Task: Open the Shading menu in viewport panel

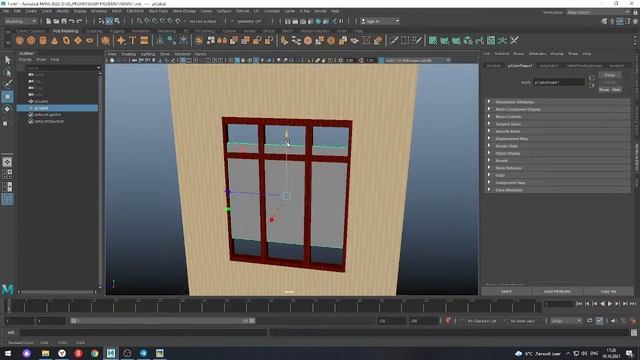Action: tap(128, 54)
